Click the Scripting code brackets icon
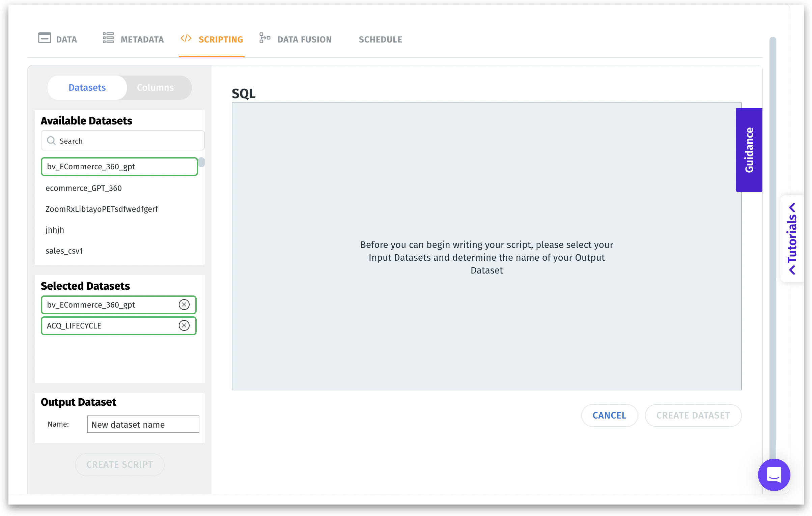Screen dimensions: 812x516 (186, 38)
